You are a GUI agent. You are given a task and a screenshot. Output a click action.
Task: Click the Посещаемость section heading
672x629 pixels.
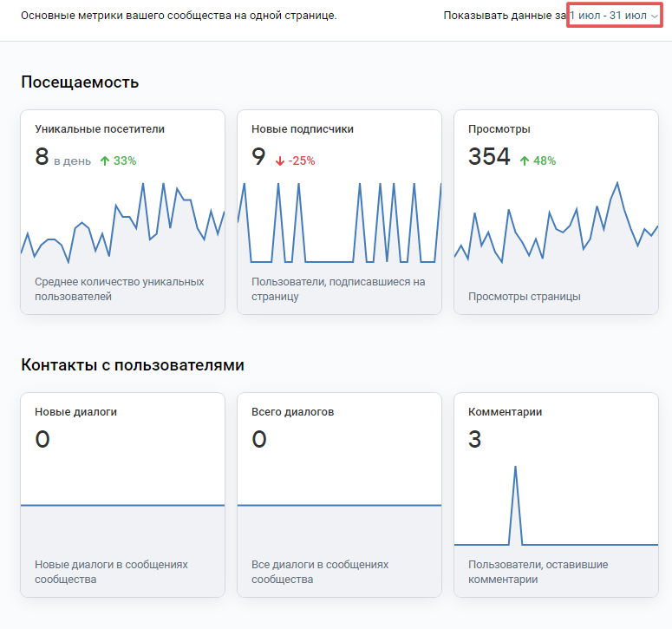tap(80, 82)
